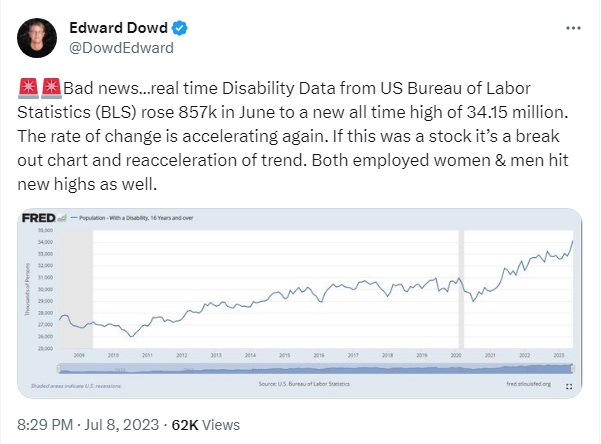
Task: Click the chart line peak in 2023
Action: coord(572,242)
